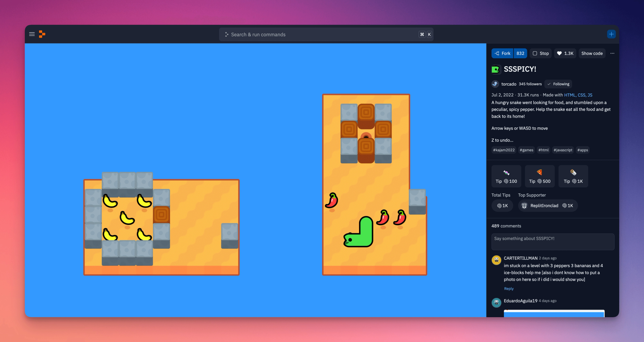The image size is (644, 342).
Task: Fork this repl
Action: point(502,53)
